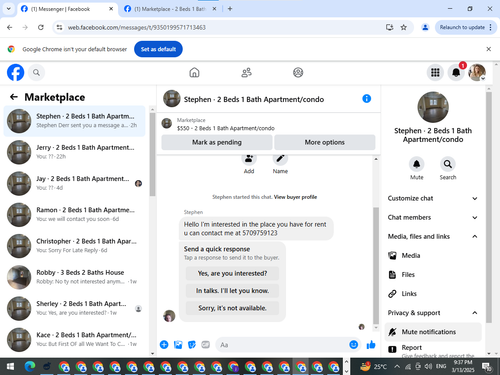500x375 pixels.
Task: Open the emoji picker in message box
Action: click(x=354, y=345)
